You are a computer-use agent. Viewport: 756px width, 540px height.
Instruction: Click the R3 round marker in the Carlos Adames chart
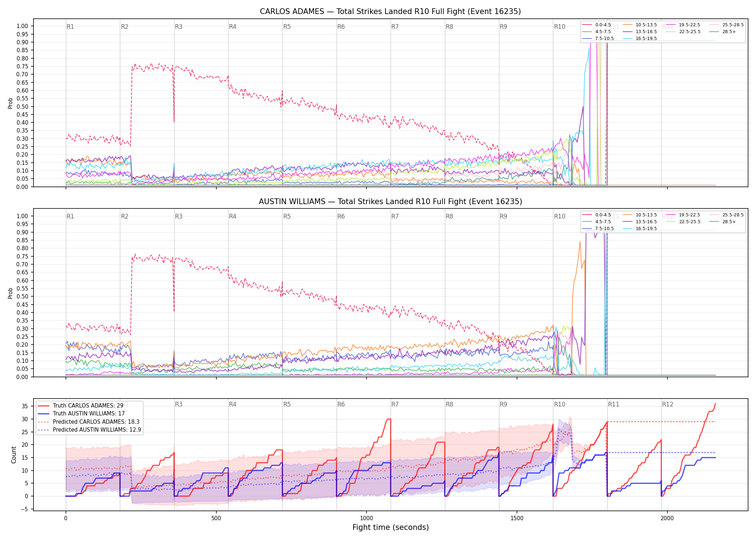[179, 27]
